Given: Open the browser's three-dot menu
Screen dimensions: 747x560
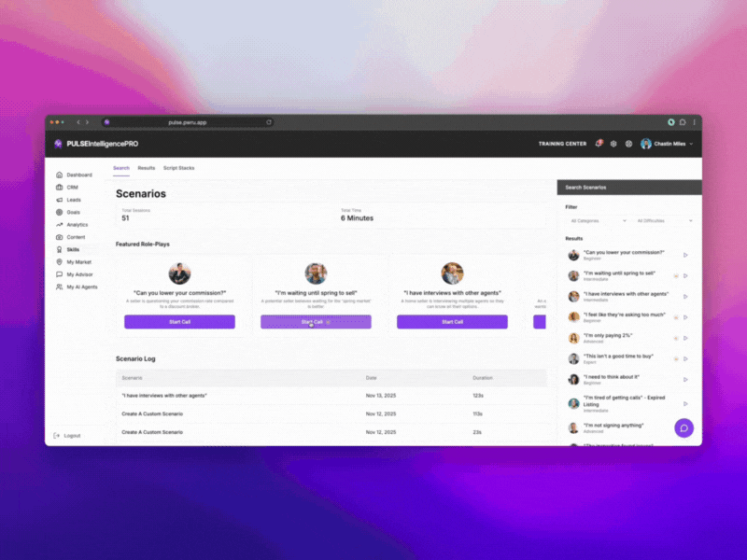Looking at the screenshot, I should [x=694, y=122].
